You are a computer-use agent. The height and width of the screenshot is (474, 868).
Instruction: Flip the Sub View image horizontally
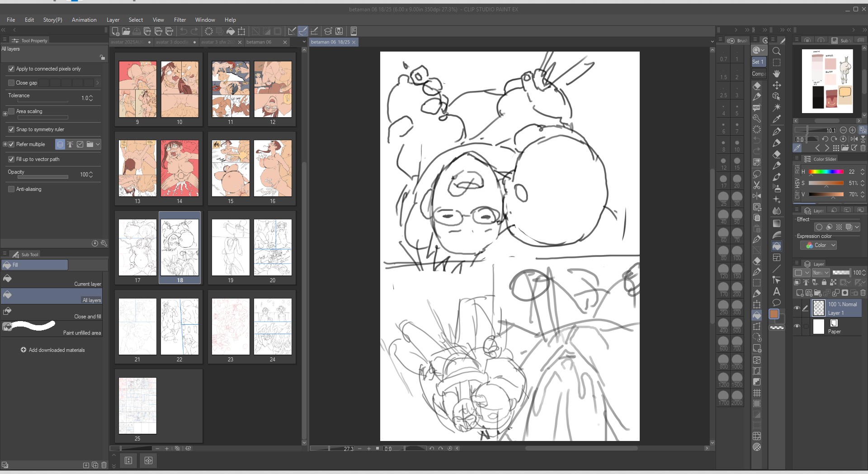click(854, 139)
